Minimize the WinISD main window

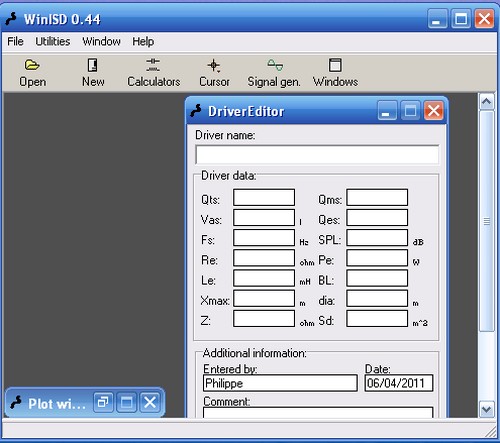point(437,19)
